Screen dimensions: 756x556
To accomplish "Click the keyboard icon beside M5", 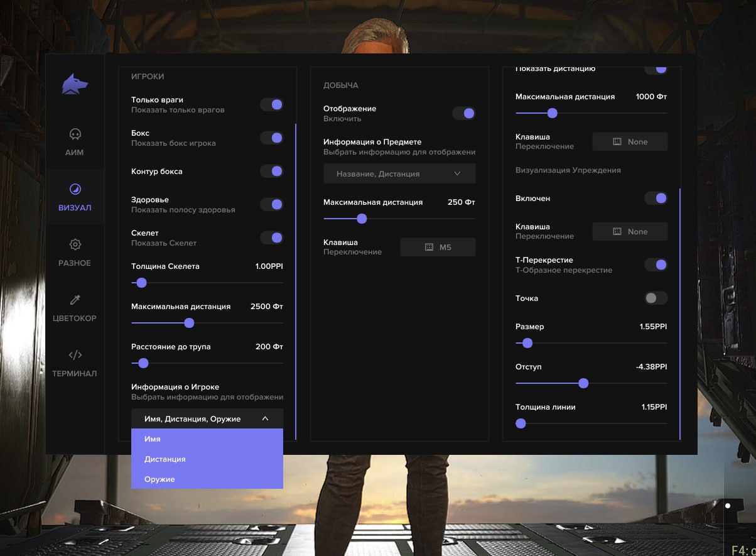I will pyautogui.click(x=429, y=248).
